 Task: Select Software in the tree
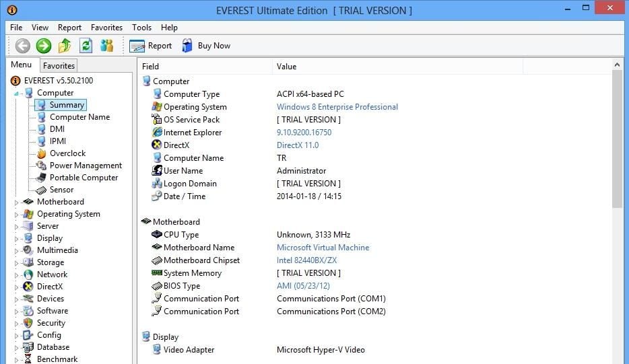click(53, 311)
